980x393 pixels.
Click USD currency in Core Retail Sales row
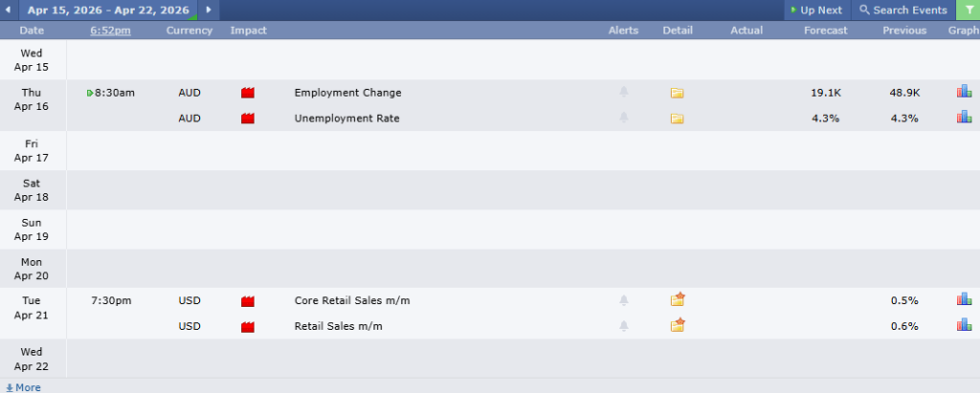(x=189, y=300)
